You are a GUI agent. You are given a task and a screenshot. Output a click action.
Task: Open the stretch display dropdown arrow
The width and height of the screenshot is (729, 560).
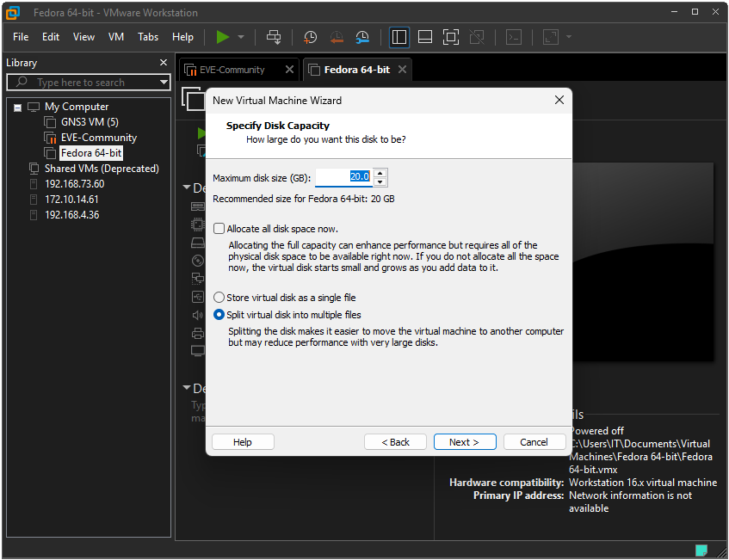[568, 37]
